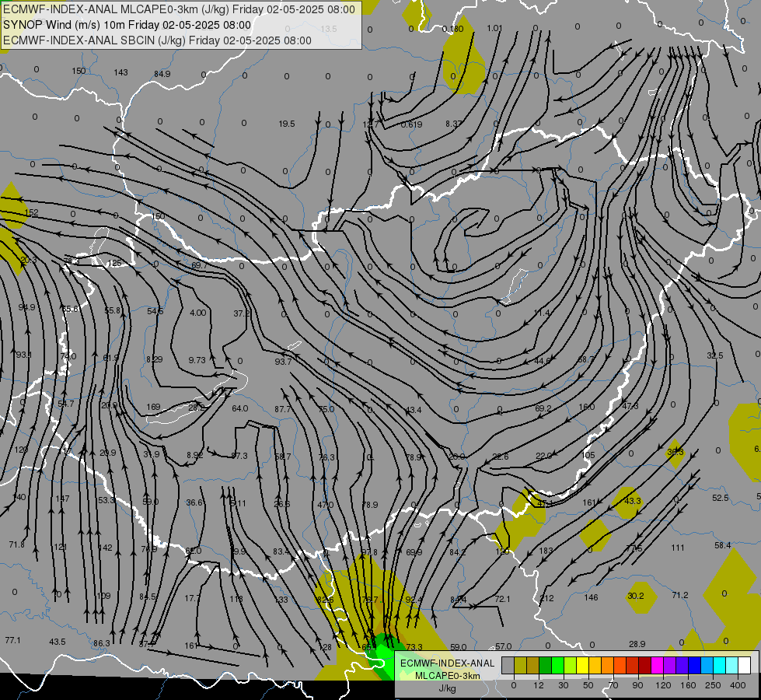Click the map value '19.5'

pyautogui.click(x=286, y=124)
